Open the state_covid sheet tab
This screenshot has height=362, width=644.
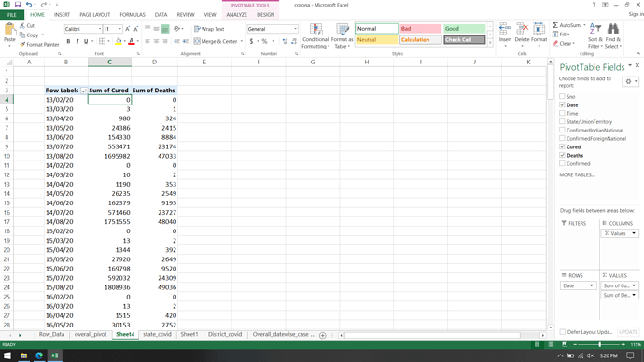[157, 335]
